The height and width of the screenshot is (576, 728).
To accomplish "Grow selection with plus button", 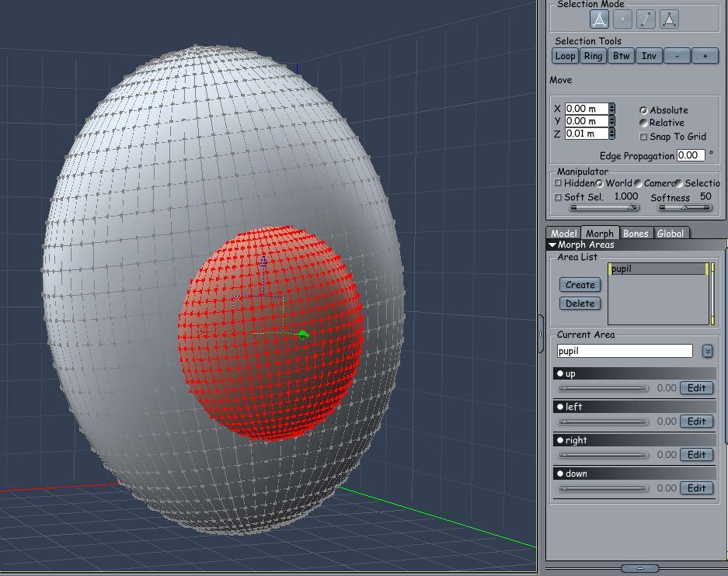I will tap(705, 56).
